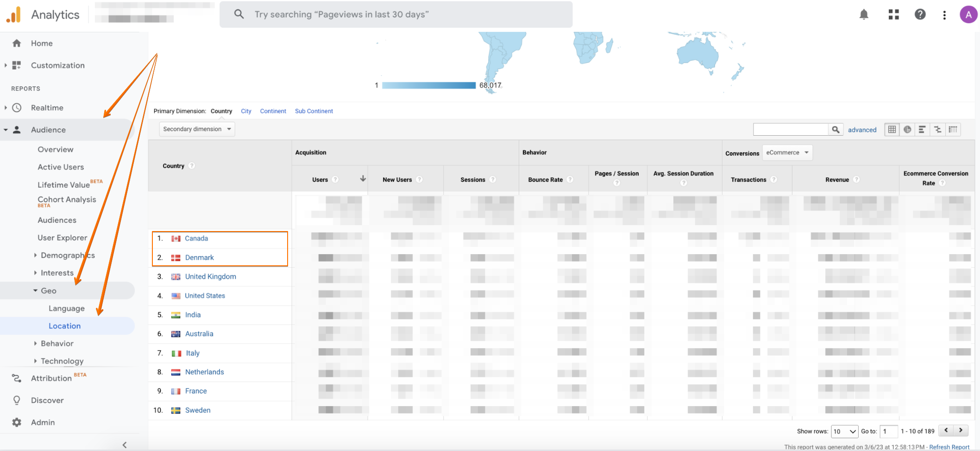Click the Go to page number field

pyautogui.click(x=888, y=432)
